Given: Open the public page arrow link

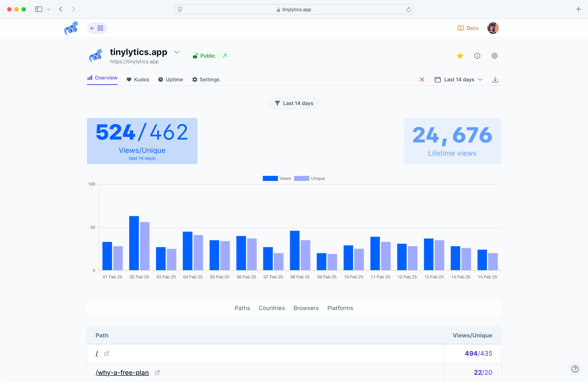Looking at the screenshot, I should pos(225,56).
